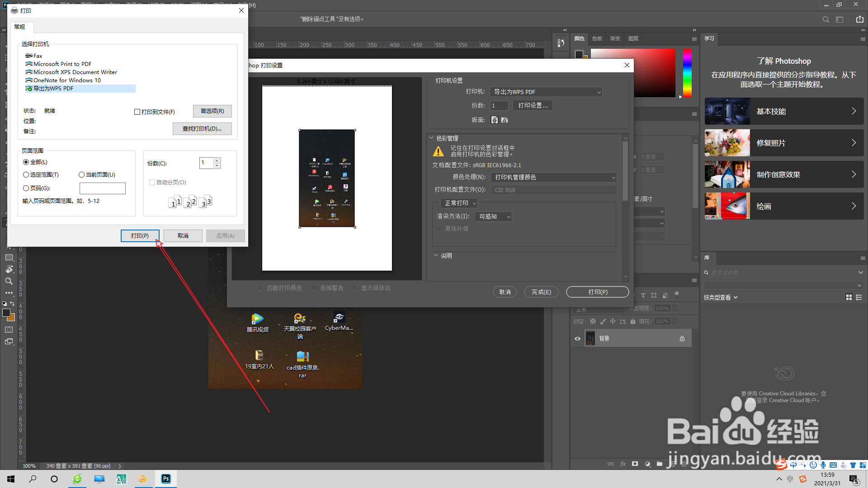Select the Zoom tool in toolbar
The image size is (868, 488).
[x=9, y=281]
